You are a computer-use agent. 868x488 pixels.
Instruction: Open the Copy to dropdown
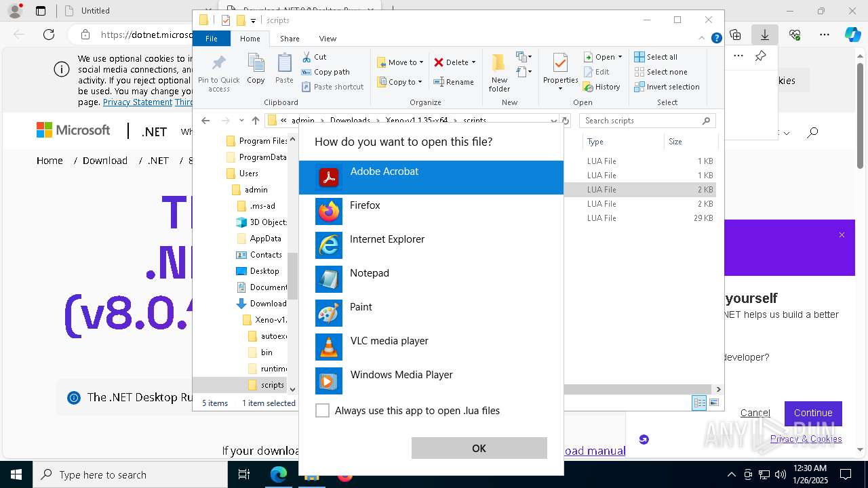pos(399,82)
